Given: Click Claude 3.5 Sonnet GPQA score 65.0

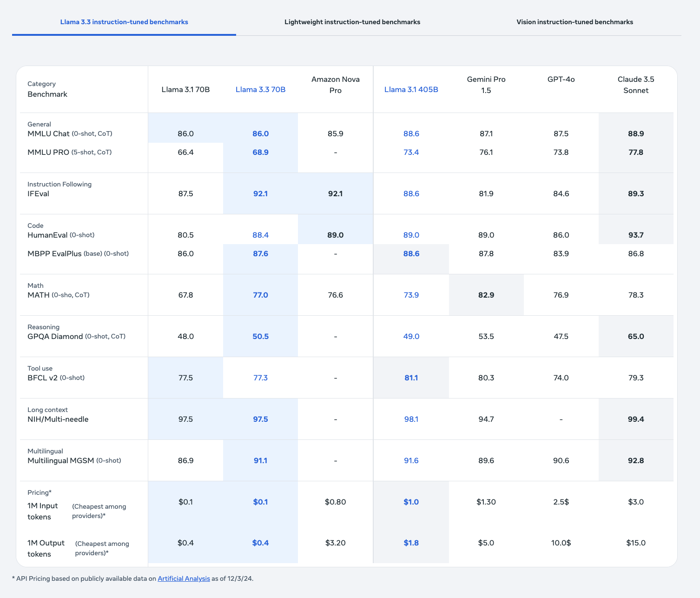Looking at the screenshot, I should point(636,336).
